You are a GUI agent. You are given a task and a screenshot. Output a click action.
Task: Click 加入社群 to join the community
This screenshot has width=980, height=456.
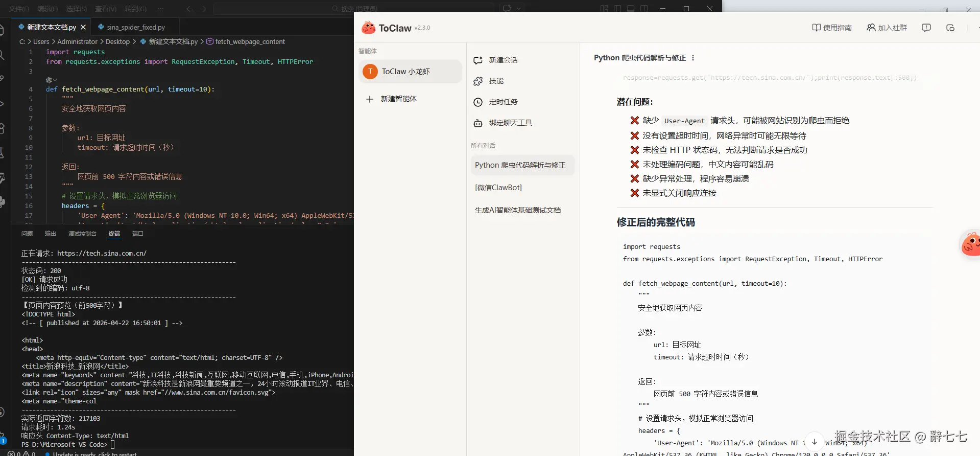pos(887,28)
